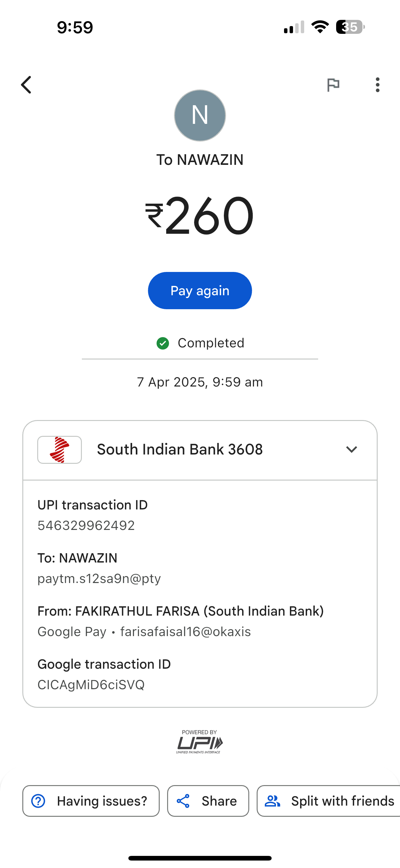Tap the Google transaction ID value
Image resolution: width=400 pixels, height=868 pixels.
click(x=91, y=685)
